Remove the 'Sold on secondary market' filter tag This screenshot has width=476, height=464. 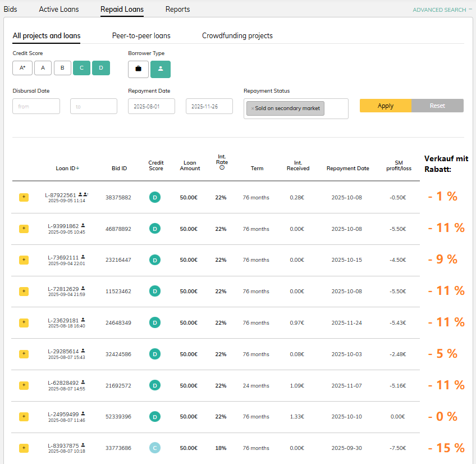[253, 108]
